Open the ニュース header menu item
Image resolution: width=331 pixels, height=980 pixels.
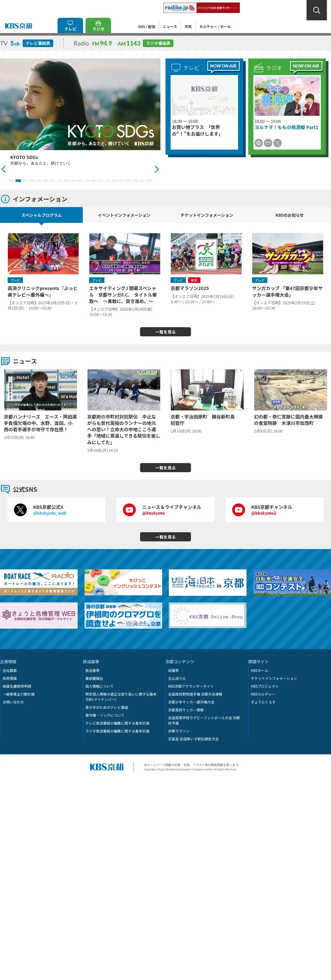coord(170,27)
